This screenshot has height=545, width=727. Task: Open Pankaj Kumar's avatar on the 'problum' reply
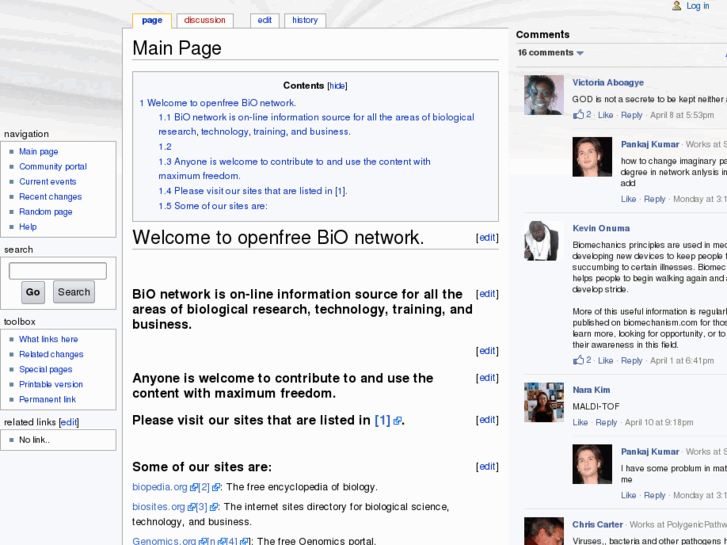coord(592,464)
